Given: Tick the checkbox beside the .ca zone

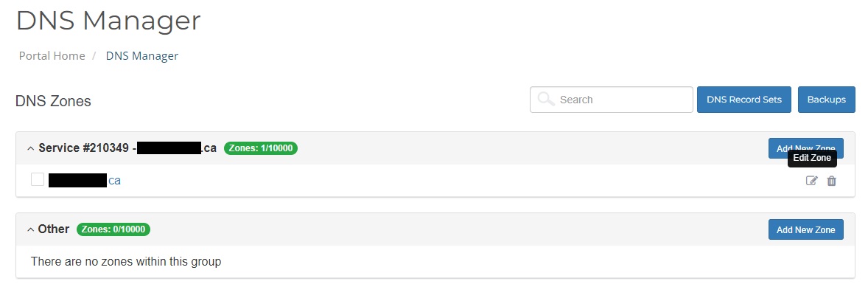Looking at the screenshot, I should 38,179.
